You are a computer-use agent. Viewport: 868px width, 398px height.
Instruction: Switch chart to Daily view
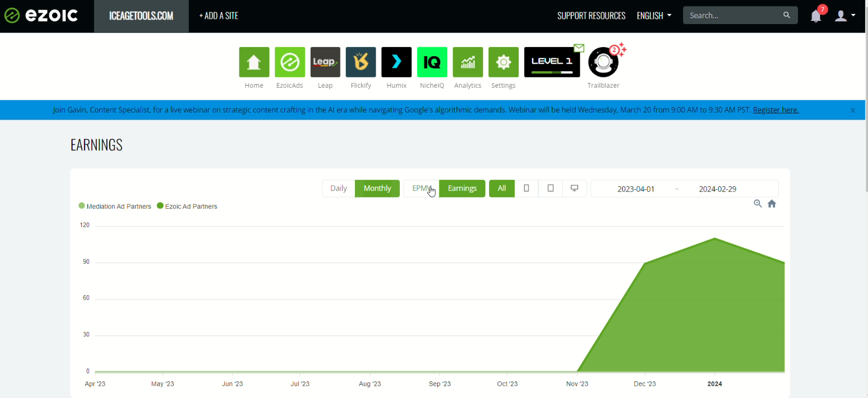338,188
